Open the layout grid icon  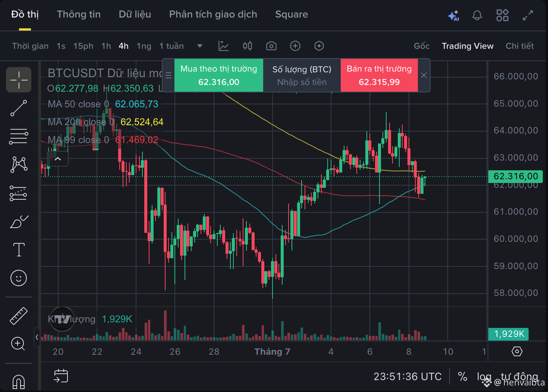[x=502, y=15]
